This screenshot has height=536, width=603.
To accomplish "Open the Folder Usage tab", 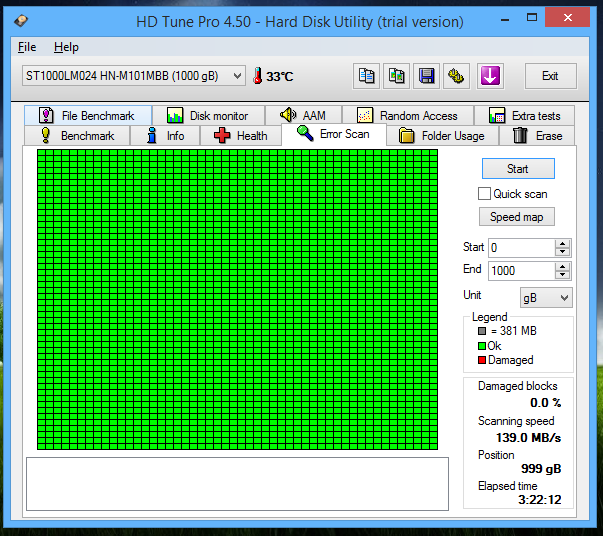I will click(x=441, y=136).
